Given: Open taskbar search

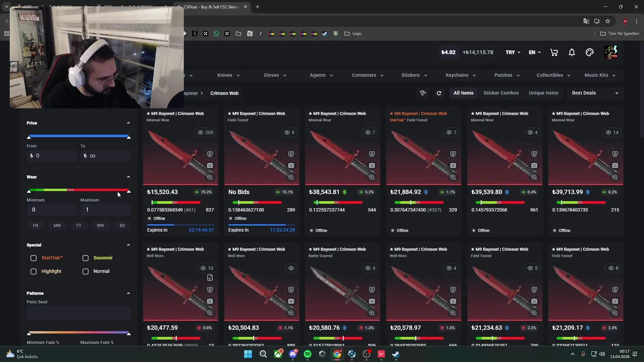Looking at the screenshot, I should [263, 354].
